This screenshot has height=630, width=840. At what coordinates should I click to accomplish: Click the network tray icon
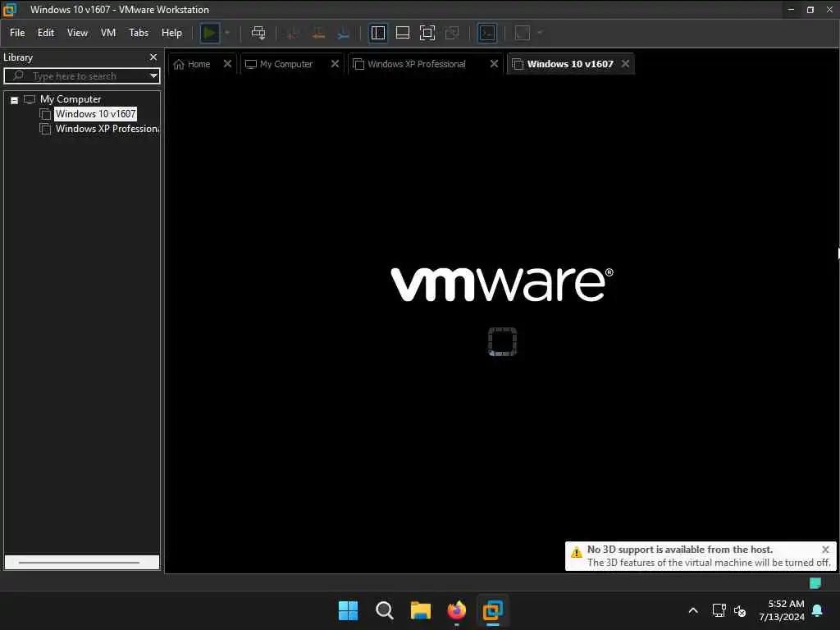pyautogui.click(x=719, y=610)
